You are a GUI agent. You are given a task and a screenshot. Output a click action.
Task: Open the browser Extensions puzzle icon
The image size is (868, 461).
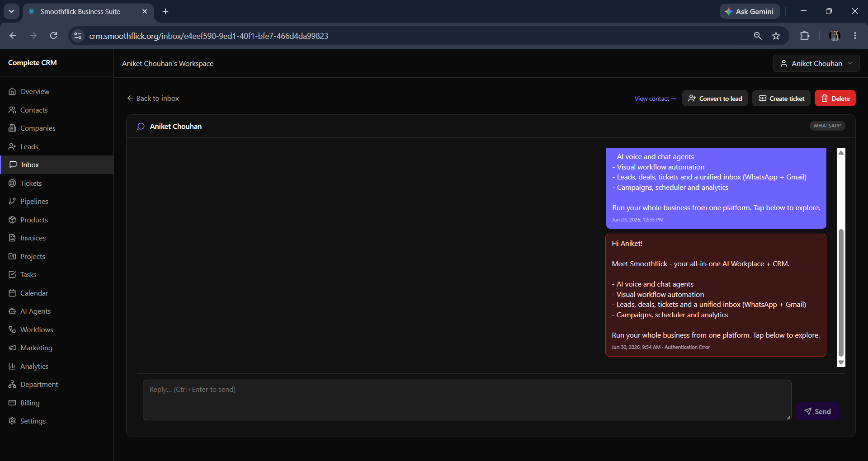[x=805, y=36]
